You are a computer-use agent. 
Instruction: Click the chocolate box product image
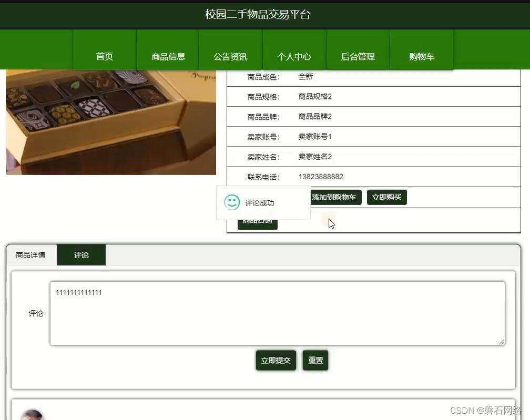[111, 122]
